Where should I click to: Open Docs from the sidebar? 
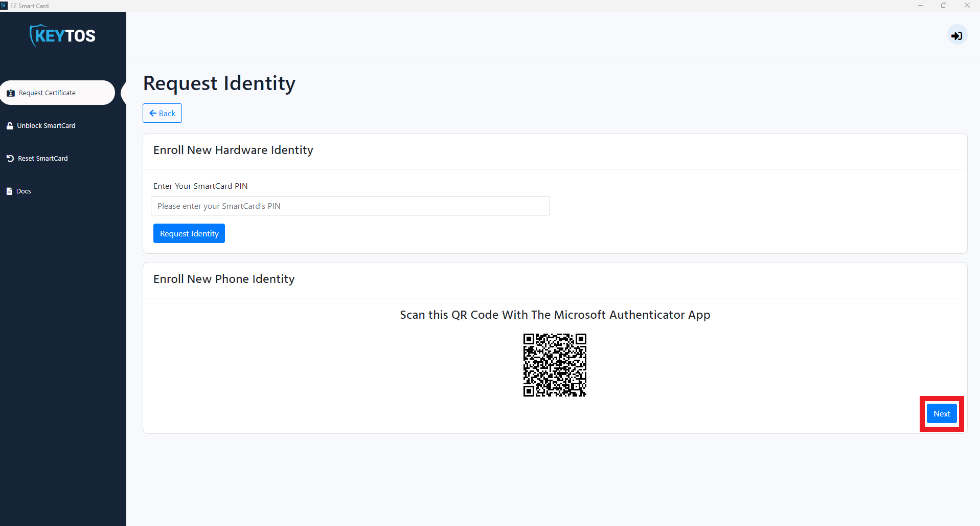[19, 191]
